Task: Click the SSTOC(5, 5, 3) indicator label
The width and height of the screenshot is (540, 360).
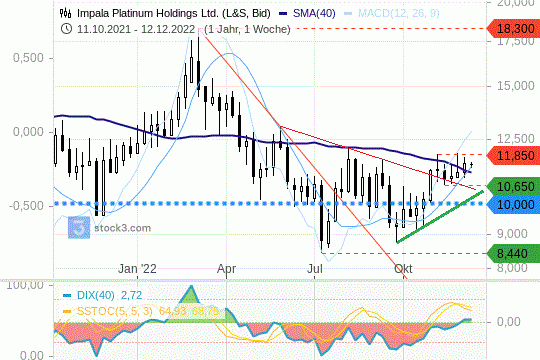Action: 114,311
